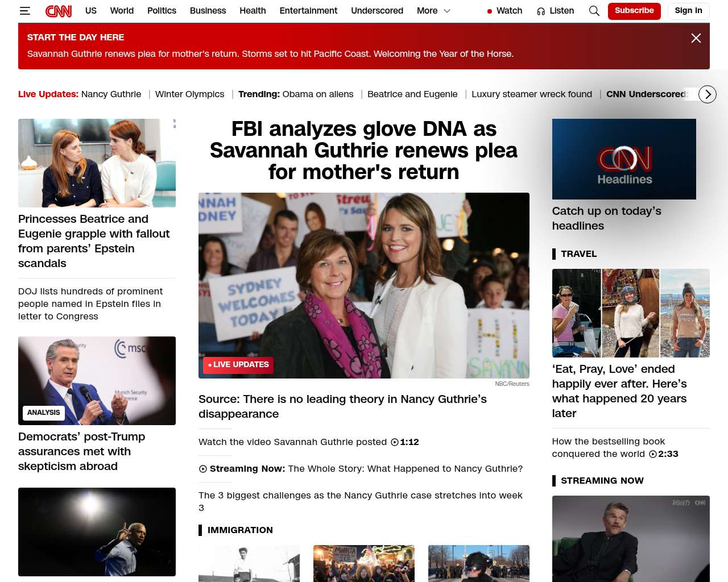Dismiss the Start the Day Here banner
Screen dimensions: 728x582
tap(696, 38)
